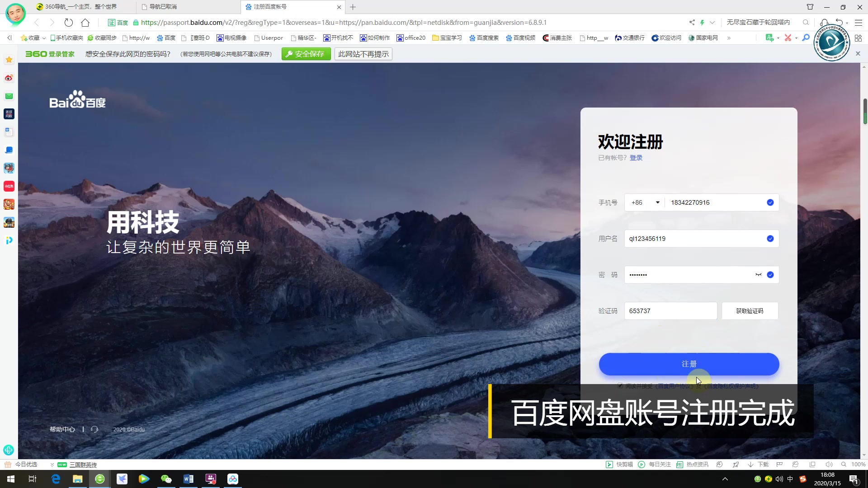Check the 百度用户协议 agreement checkbox
The height and width of the screenshot is (488, 868).
620,385
